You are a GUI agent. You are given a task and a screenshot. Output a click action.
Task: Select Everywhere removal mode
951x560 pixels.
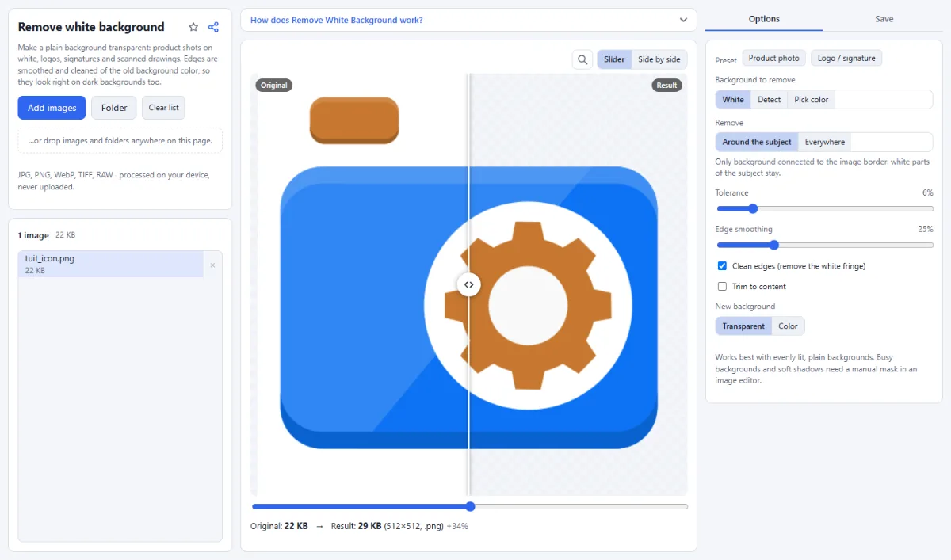click(824, 142)
